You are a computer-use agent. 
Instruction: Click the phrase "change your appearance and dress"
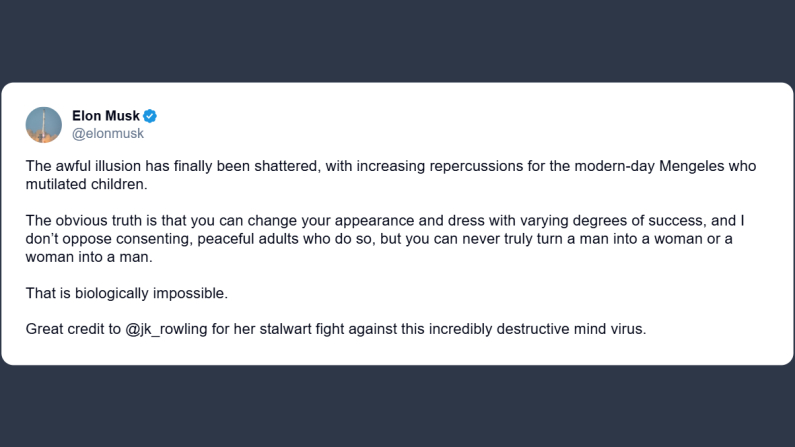pyautogui.click(x=364, y=219)
